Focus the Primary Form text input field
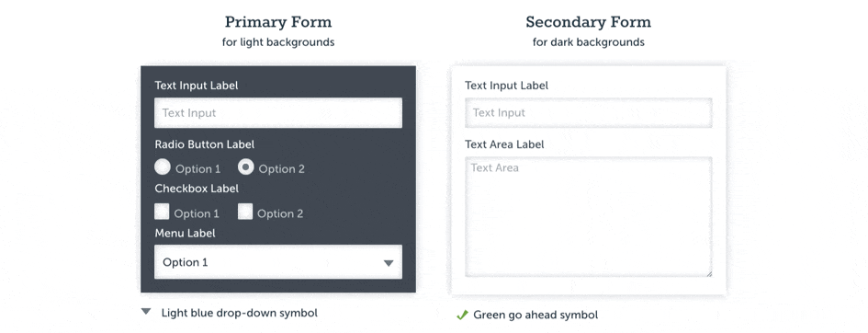868x333 pixels. coord(278,113)
